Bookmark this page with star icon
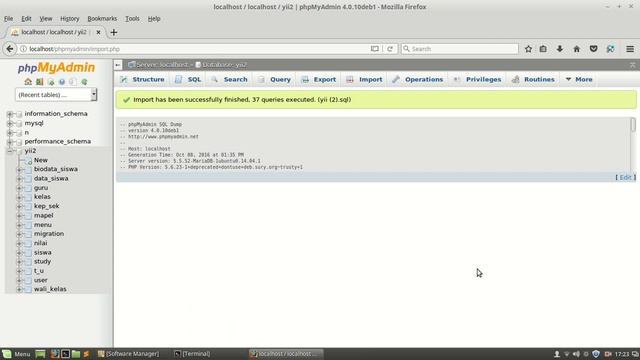The height and width of the screenshot is (360, 640). click(x=528, y=49)
